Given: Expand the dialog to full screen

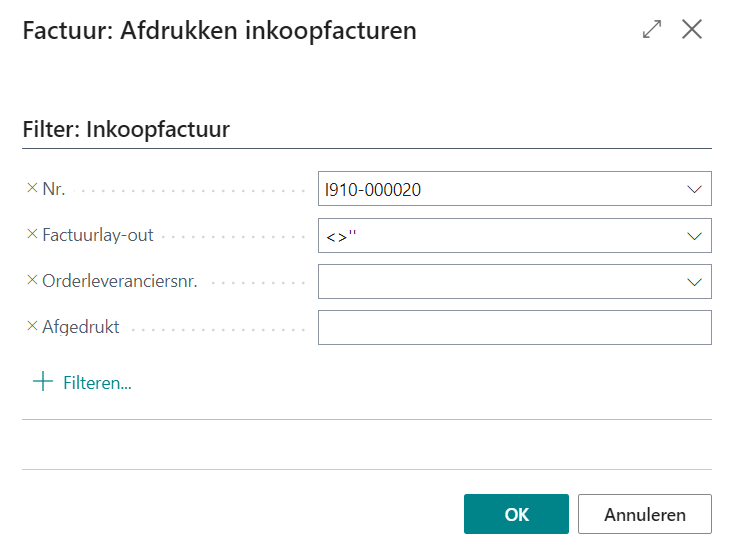Looking at the screenshot, I should click(652, 30).
